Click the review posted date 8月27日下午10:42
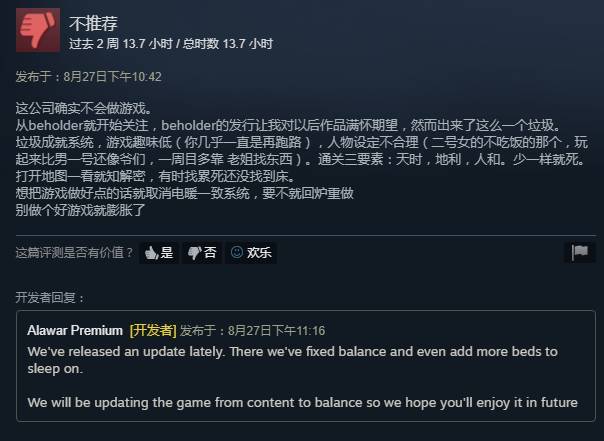The height and width of the screenshot is (441, 604). [x=112, y=77]
